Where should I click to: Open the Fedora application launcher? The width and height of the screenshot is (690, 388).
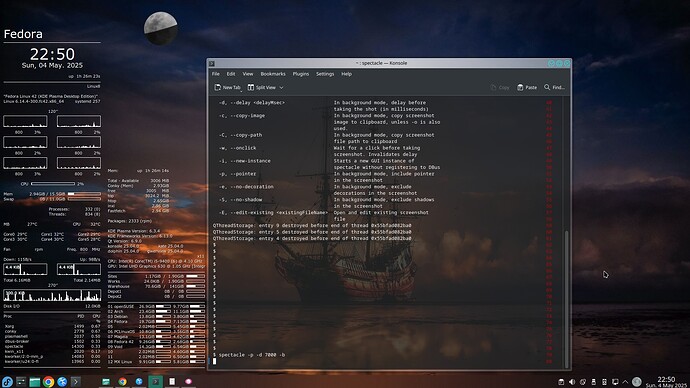pyautogui.click(x=7, y=382)
